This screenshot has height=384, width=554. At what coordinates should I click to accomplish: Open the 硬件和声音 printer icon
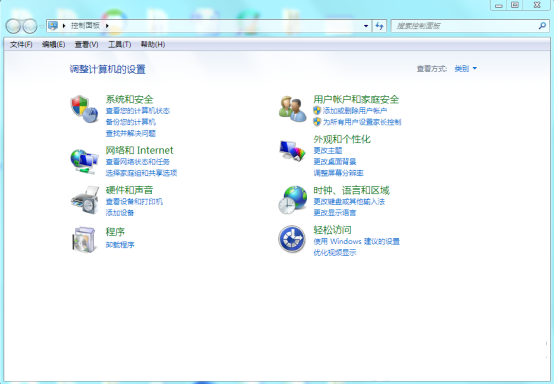(x=85, y=200)
